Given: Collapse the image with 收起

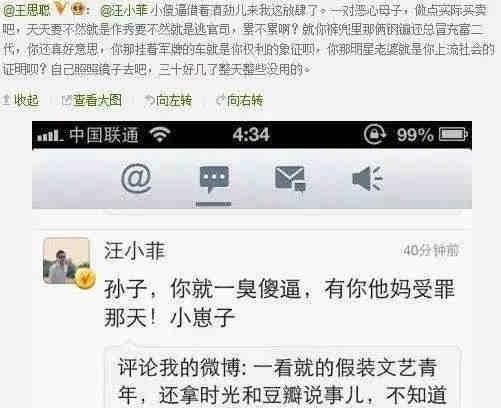Looking at the screenshot, I should (x=21, y=100).
